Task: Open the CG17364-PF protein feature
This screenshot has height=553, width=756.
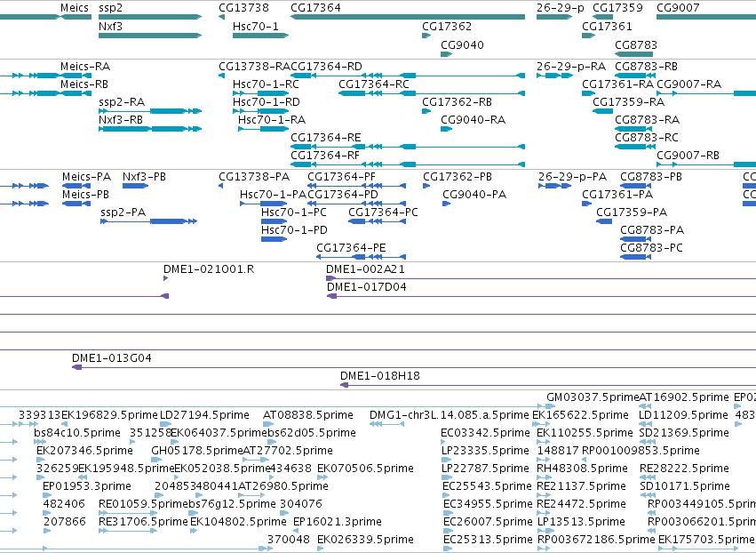Action: (357, 186)
